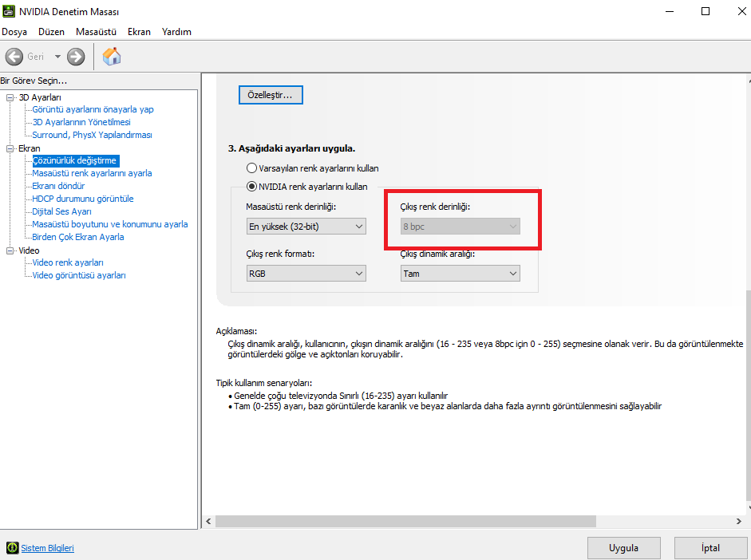Image resolution: width=751 pixels, height=560 pixels.
Task: Open Çıkış renk derinliği 8 bpc dropdown
Action: point(460,227)
